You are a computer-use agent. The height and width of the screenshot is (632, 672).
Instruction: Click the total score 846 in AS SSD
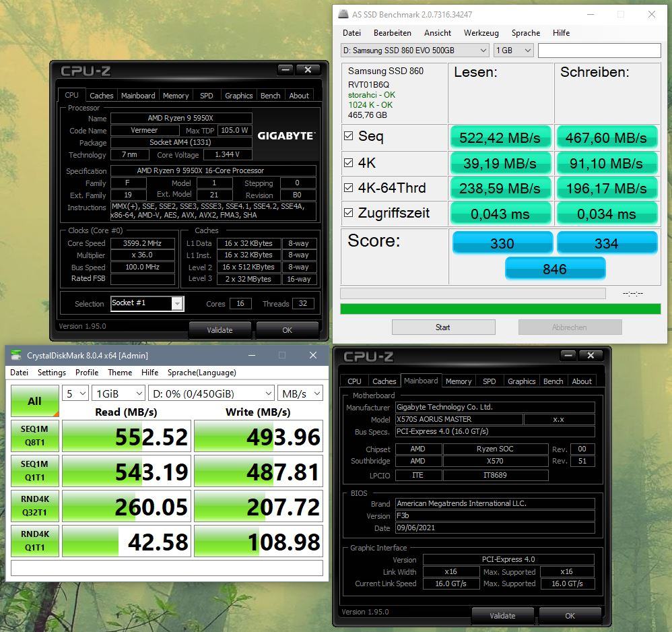tap(555, 269)
